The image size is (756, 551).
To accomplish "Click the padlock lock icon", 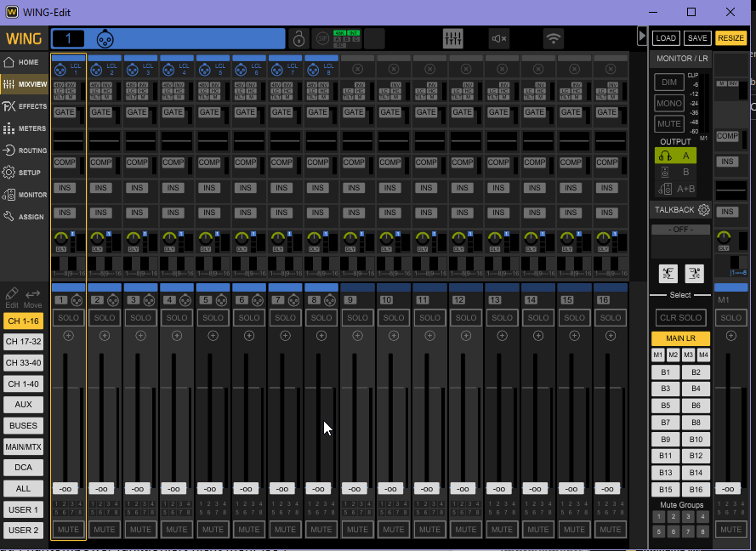I will (299, 38).
